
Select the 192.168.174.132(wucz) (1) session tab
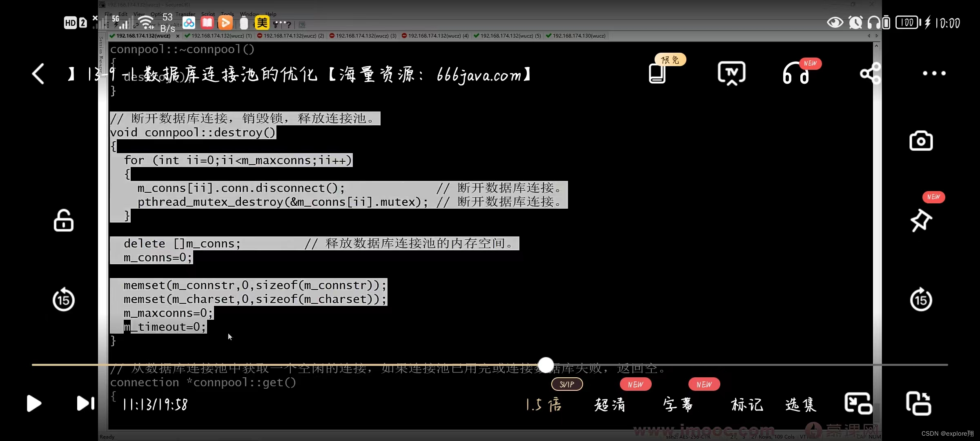click(218, 36)
